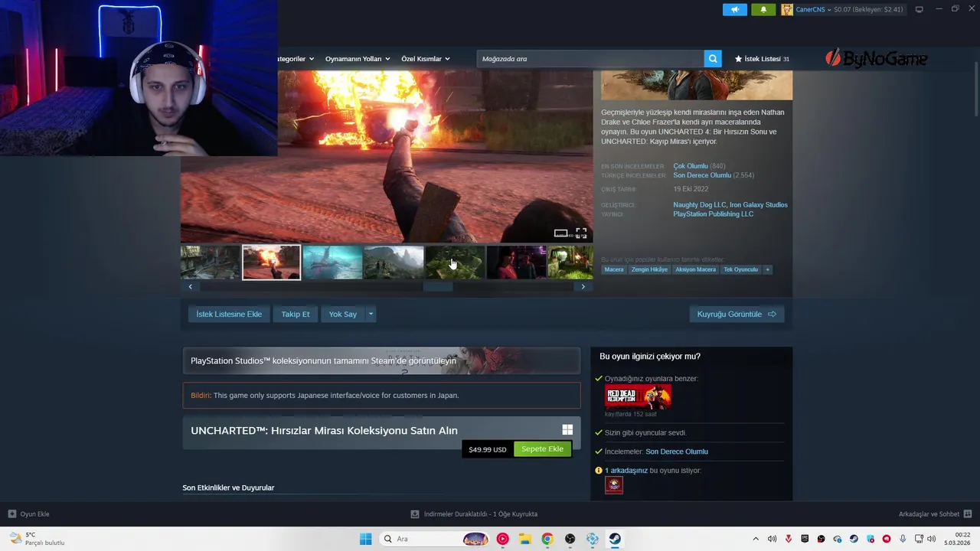
Task: Click the magnifier search button in store bar
Action: pyautogui.click(x=713, y=59)
